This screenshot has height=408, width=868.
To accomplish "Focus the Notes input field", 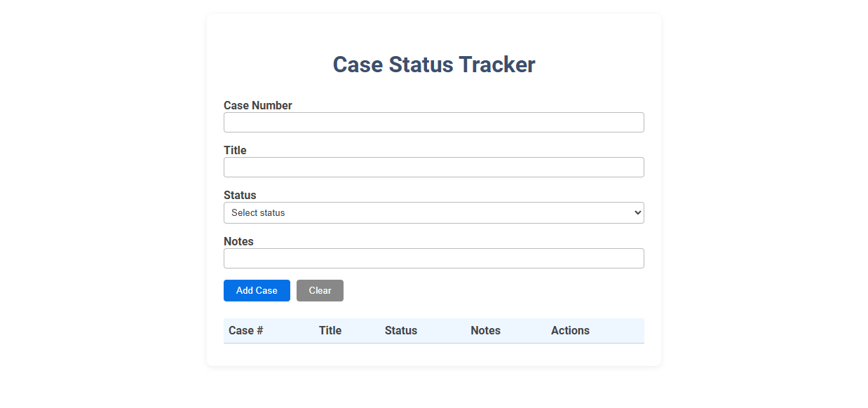I will 433,258.
